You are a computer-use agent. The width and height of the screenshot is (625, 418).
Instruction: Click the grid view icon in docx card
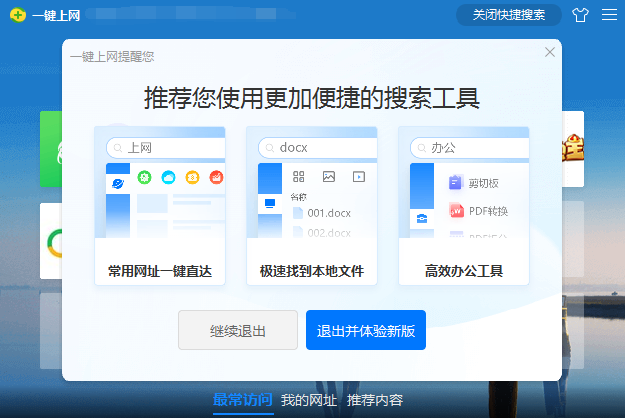pyautogui.click(x=298, y=177)
